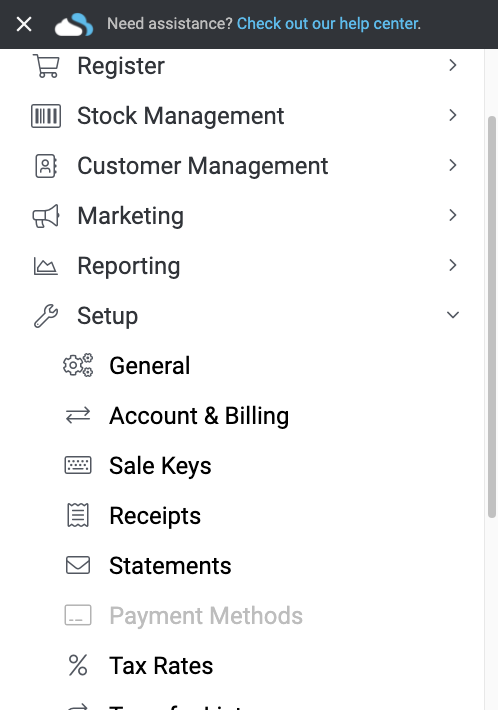Expand the Stock Management chevron
This screenshot has width=498, height=710.
point(452,115)
